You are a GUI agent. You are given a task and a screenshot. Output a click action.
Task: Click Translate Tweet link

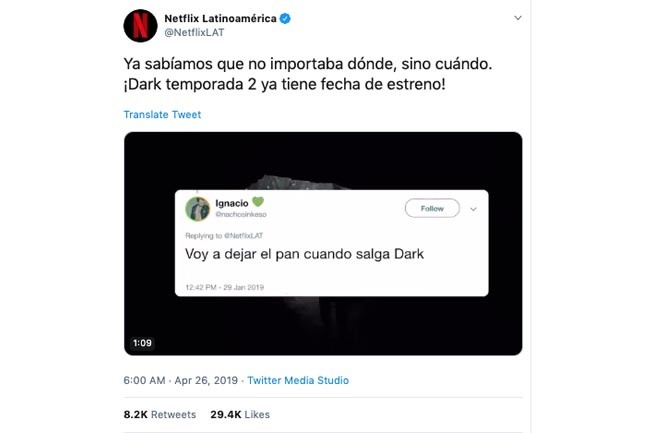click(x=162, y=115)
